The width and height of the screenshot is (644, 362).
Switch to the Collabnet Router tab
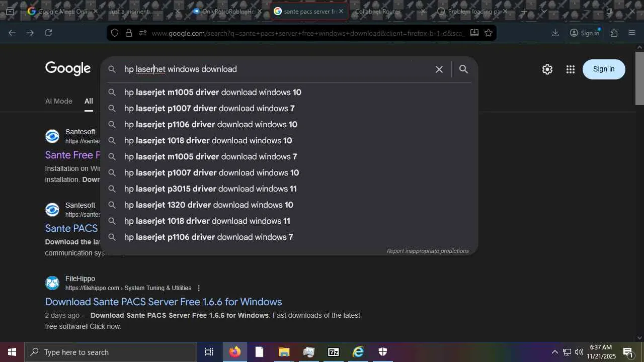point(389,11)
